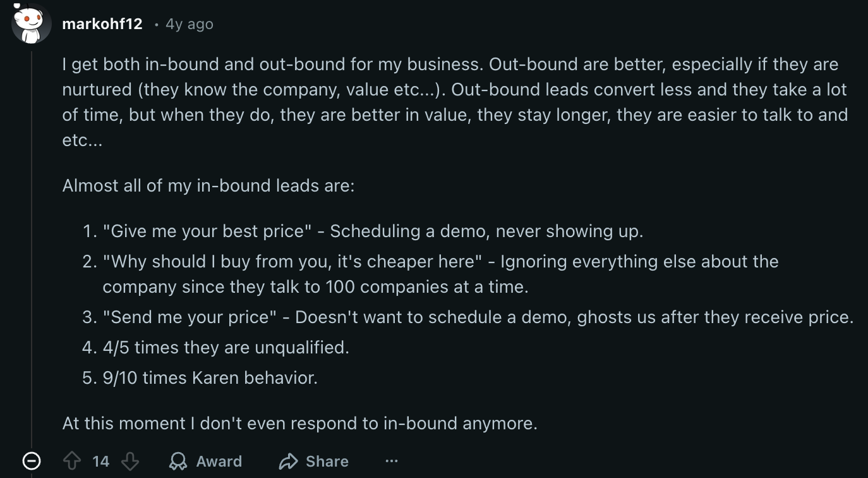The width and height of the screenshot is (868, 478).
Task: Share markohf12's comment
Action: [313, 461]
